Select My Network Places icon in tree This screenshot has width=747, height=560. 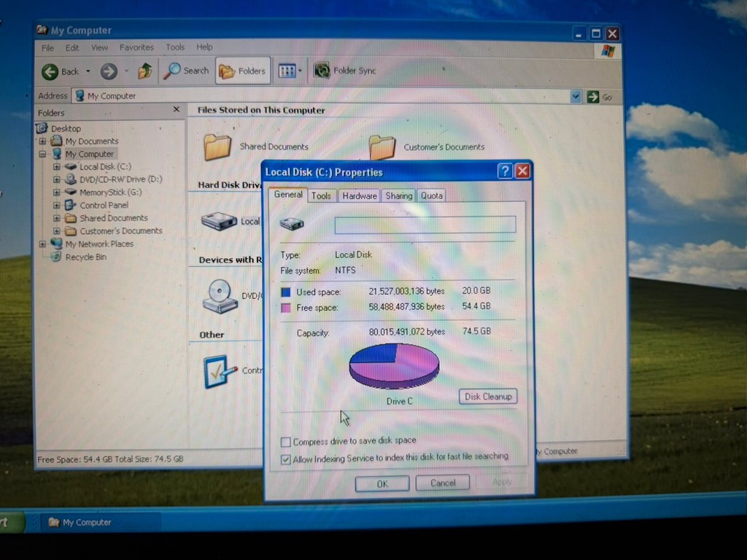coord(57,244)
